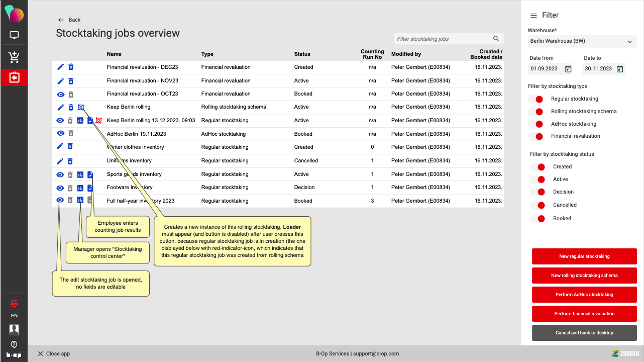Toggle the Cancelled status filter
This screenshot has width=644, height=362.
(x=538, y=205)
